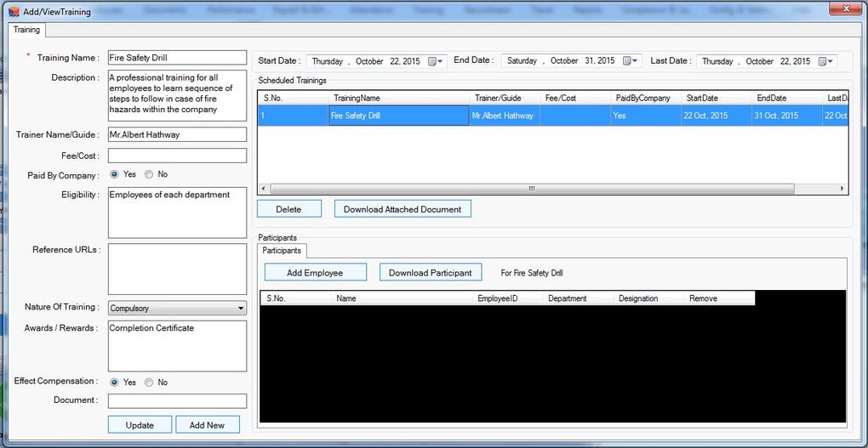Viewport: 868px width, 448px height.
Task: Click TrainingName column header in Scheduled Trainings
Action: tap(398, 98)
